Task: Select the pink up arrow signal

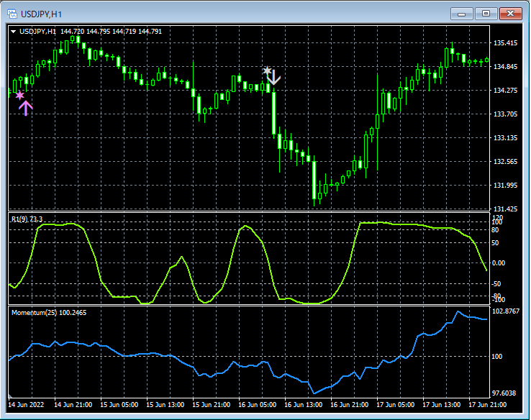Action: (x=26, y=109)
